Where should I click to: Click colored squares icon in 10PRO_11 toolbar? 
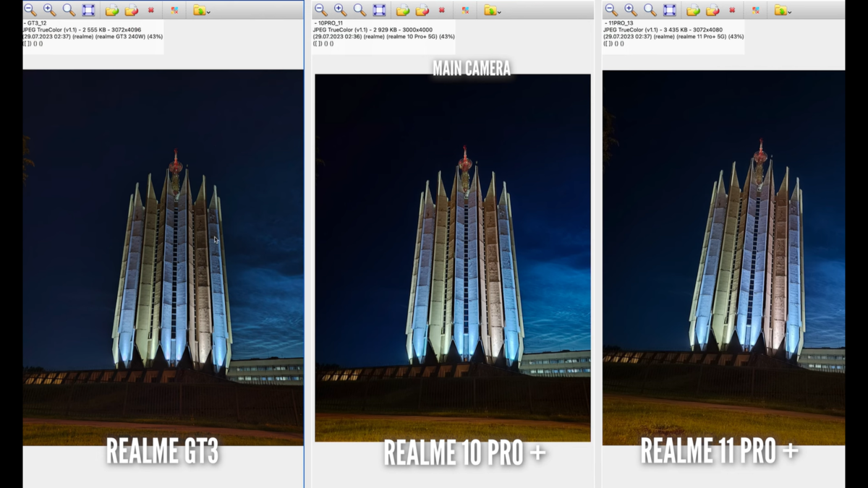pos(465,10)
